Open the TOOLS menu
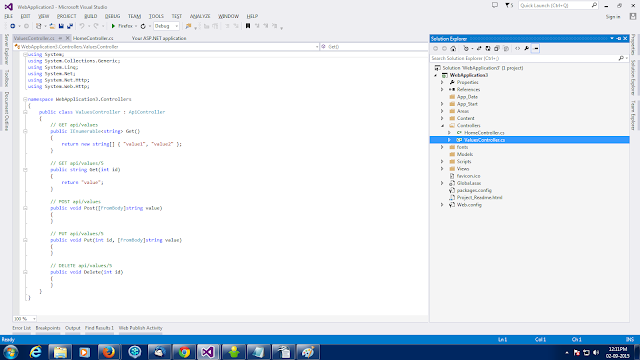 click(156, 16)
